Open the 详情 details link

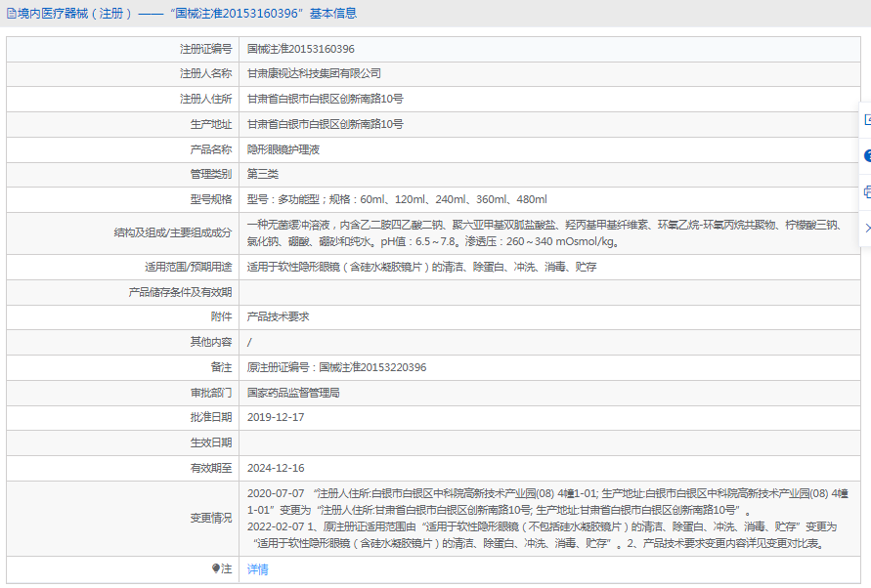(257, 569)
